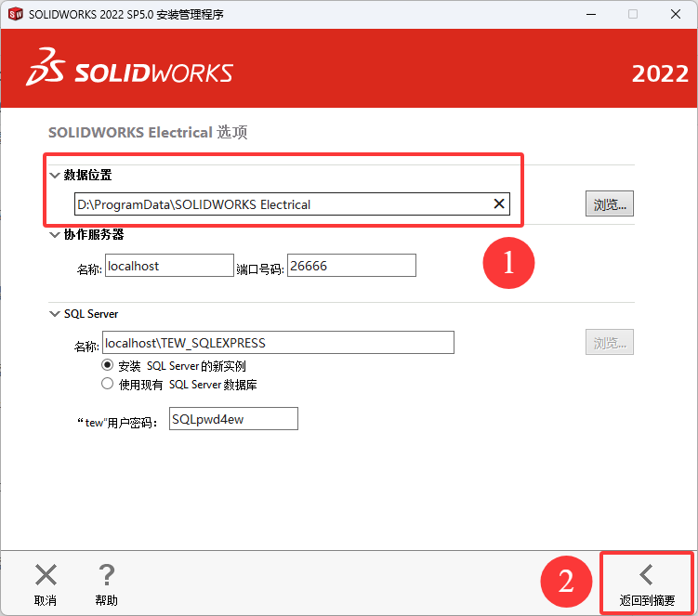Screen dimensions: 698x616
Task: Click the 名称 label beside the SQL Server field
Action: click(86, 347)
